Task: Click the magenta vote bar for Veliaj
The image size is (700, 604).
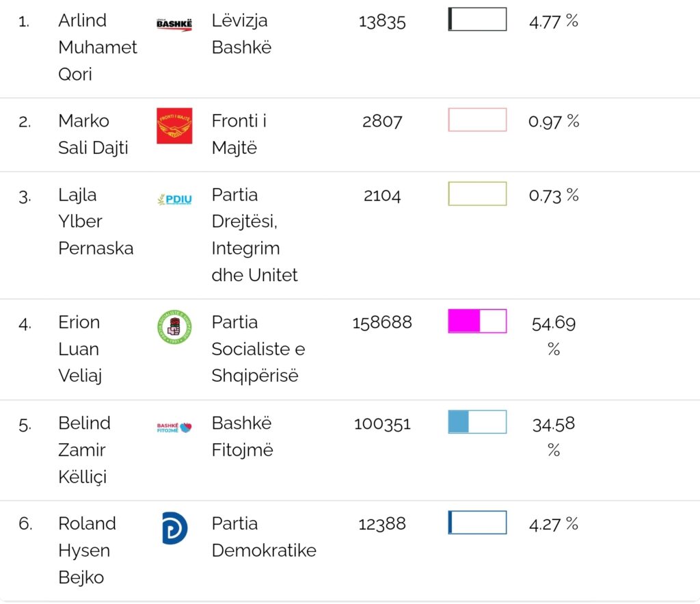Action: coord(477,321)
